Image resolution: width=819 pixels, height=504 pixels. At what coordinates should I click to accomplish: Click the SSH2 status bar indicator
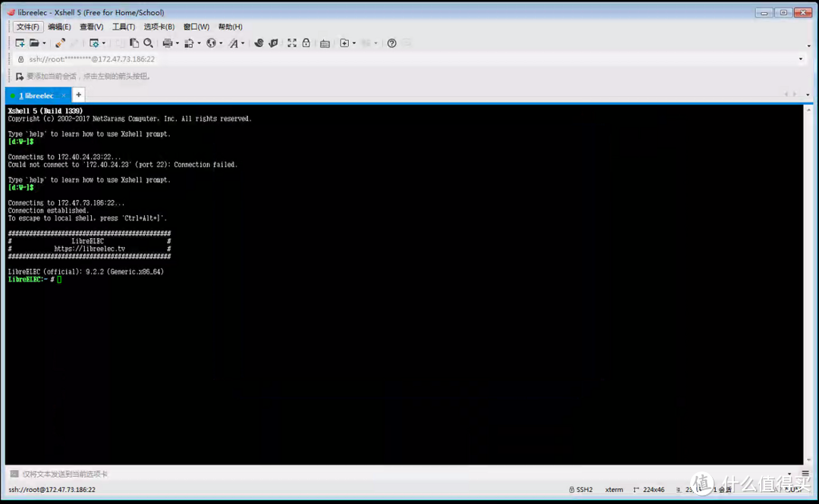581,490
